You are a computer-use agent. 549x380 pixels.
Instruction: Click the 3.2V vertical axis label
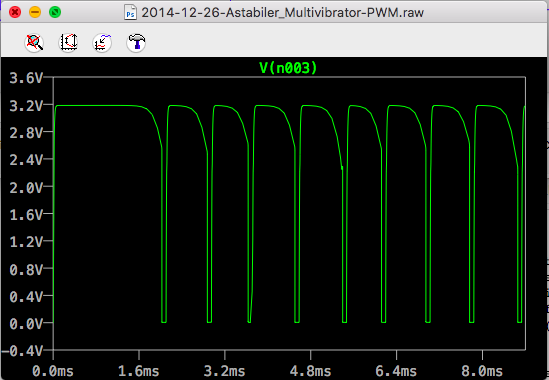coord(26,105)
